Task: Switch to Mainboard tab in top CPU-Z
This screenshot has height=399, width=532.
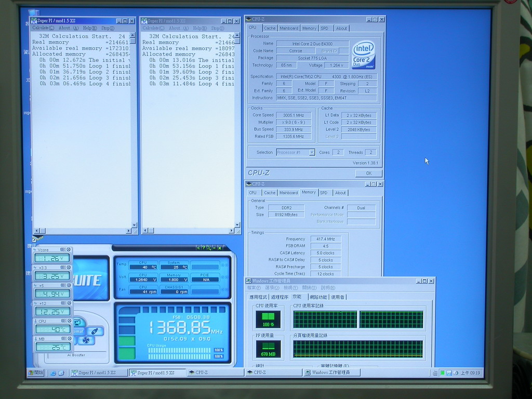Action: click(x=289, y=29)
